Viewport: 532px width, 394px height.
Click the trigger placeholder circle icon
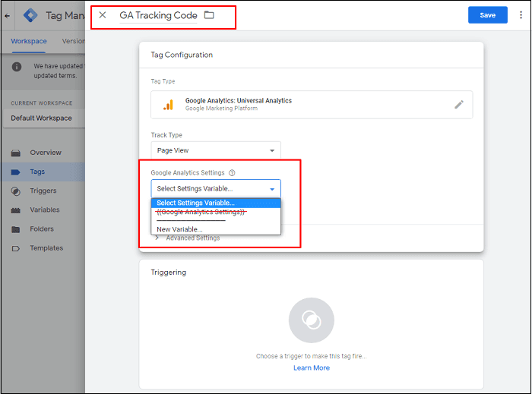tap(311, 320)
